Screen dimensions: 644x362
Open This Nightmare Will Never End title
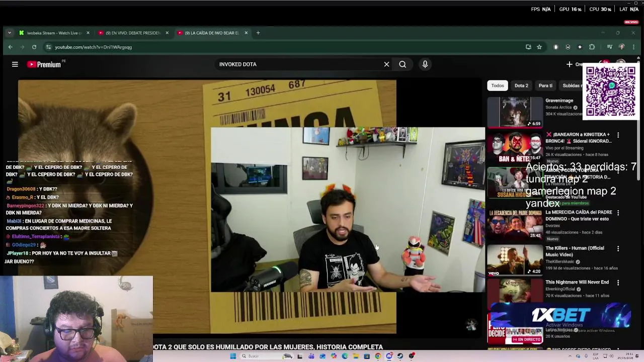(577, 283)
